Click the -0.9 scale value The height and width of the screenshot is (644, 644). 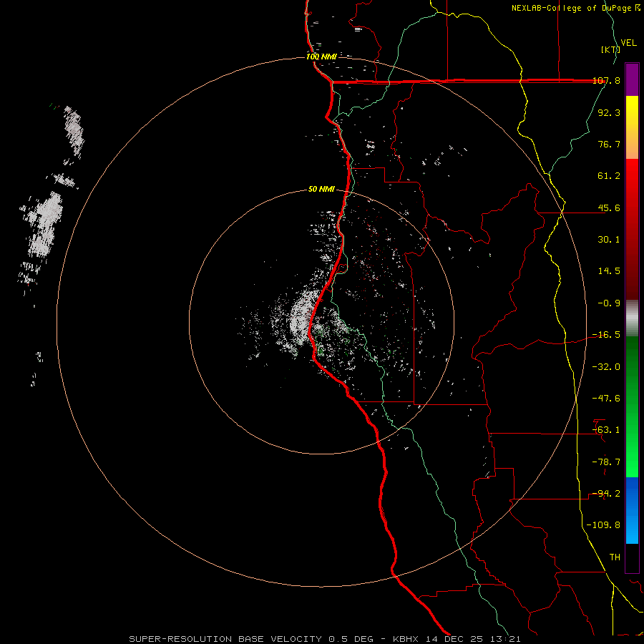coord(609,303)
